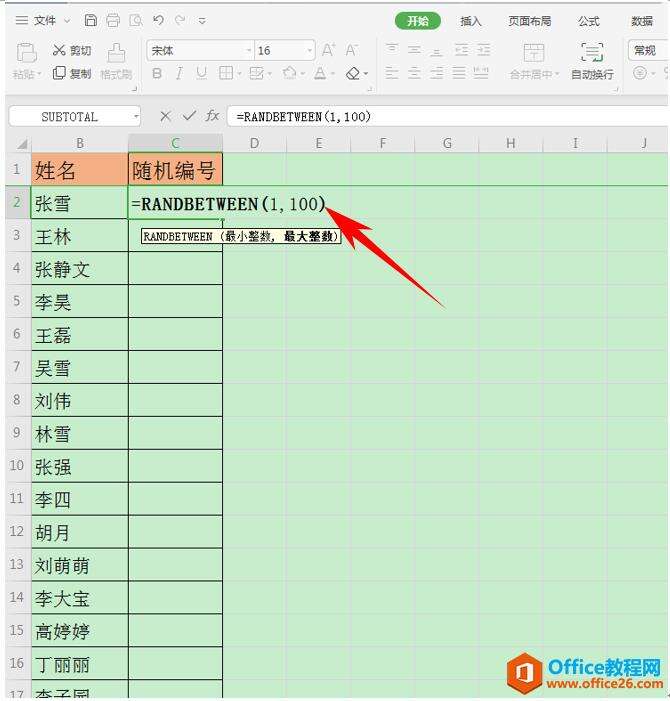This screenshot has width=670, height=701.
Task: Undo the last action
Action: [158, 20]
